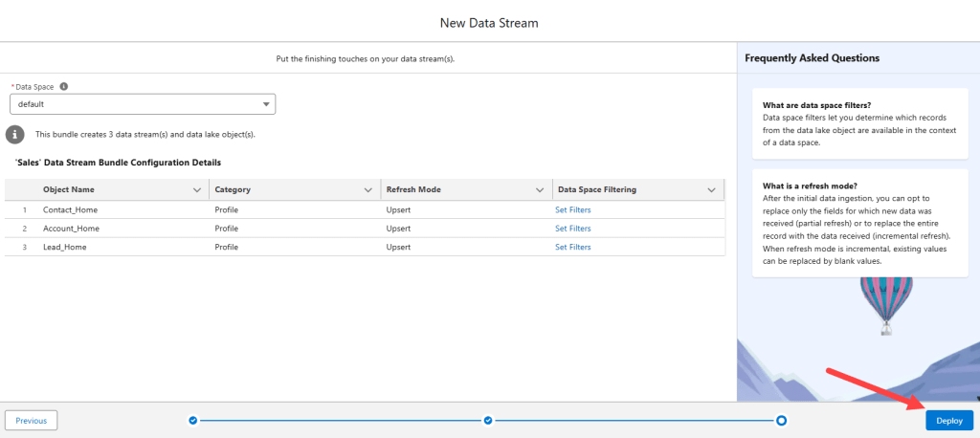Open Set Filters for Lead_Home
Screen dimensions: 980x438
pyautogui.click(x=573, y=247)
